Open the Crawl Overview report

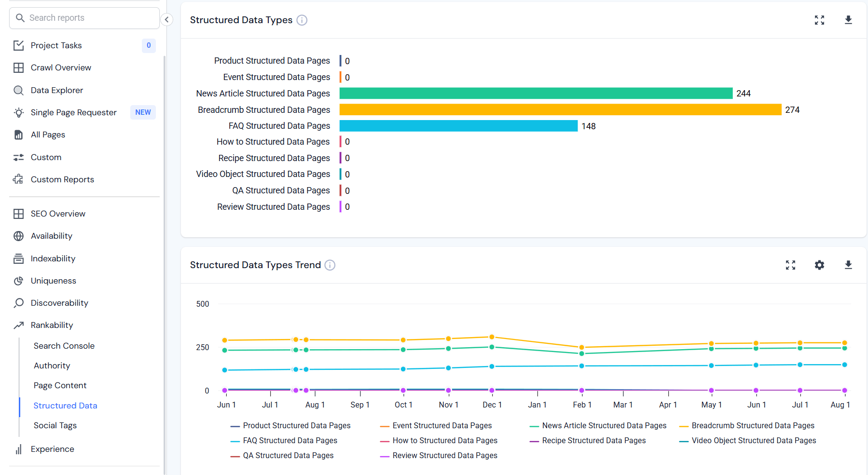point(61,68)
